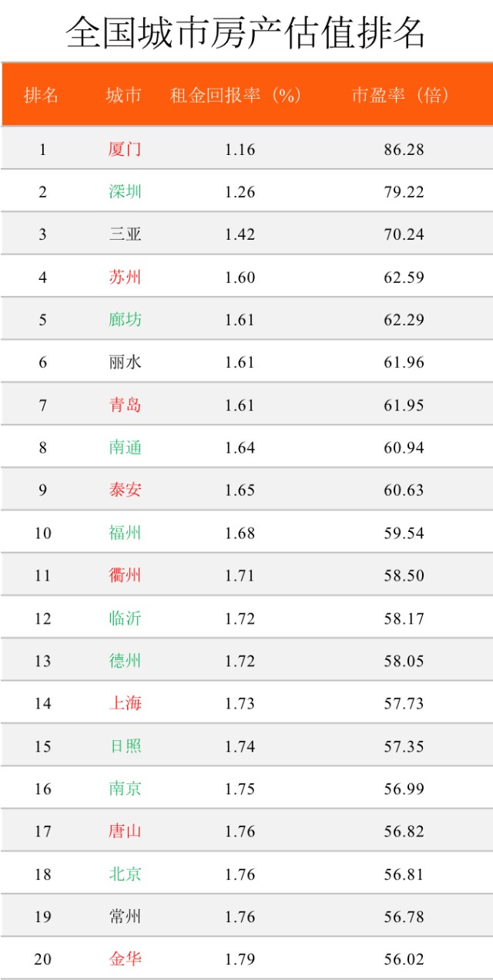Click the 租金回报率（%）column header

click(x=236, y=96)
